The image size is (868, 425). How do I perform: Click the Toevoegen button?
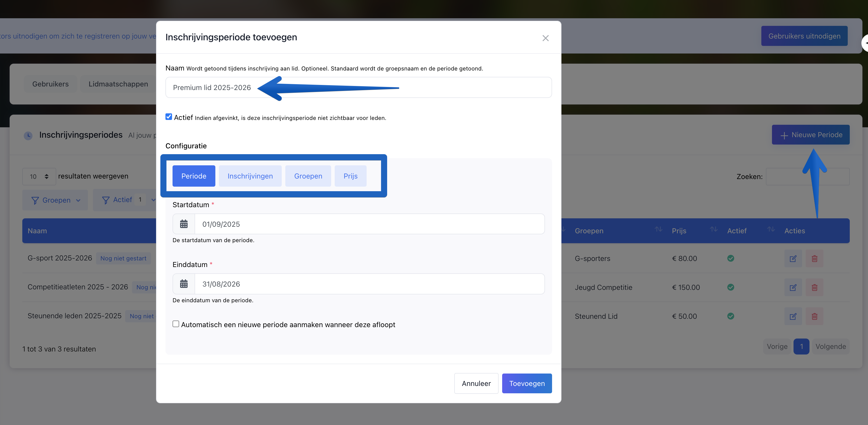527,383
